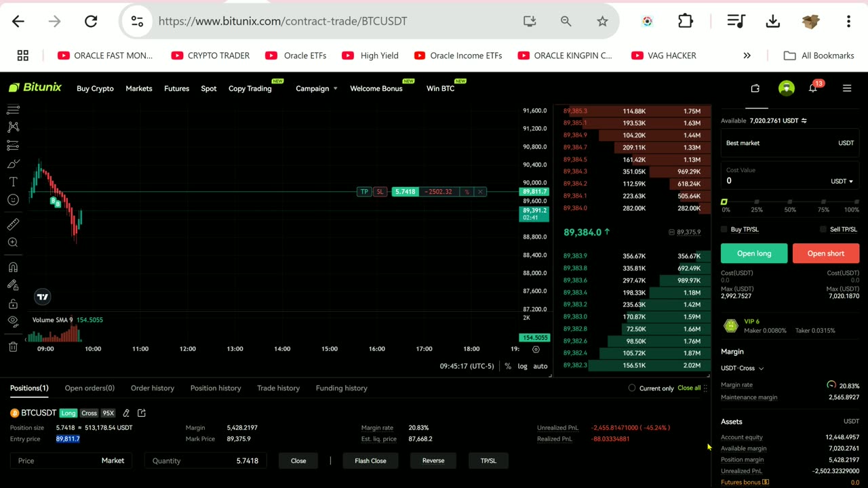Viewport: 868px width, 488px height.
Task: Remove drawings with trash icon
Action: click(x=13, y=347)
